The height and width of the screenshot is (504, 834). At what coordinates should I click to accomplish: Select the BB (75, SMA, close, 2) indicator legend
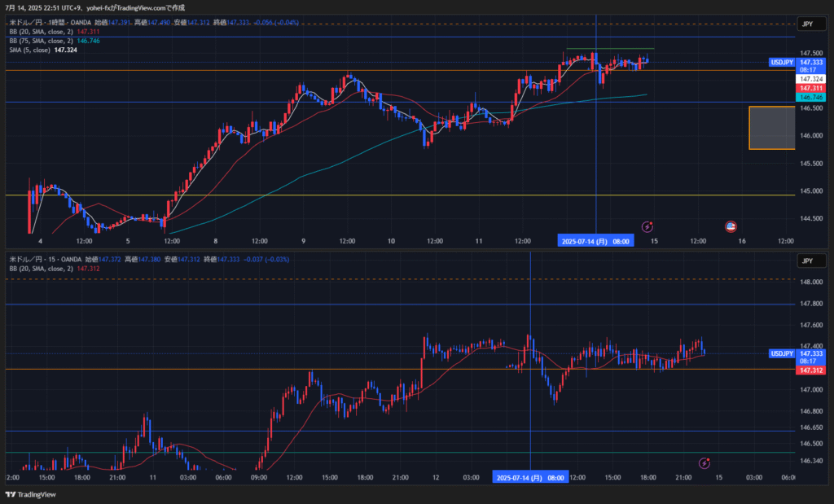click(x=41, y=40)
